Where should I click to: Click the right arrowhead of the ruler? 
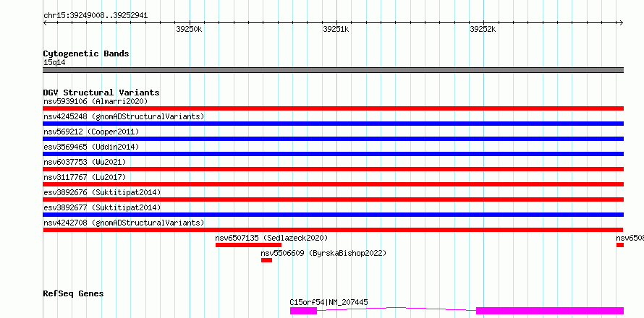pos(622,23)
